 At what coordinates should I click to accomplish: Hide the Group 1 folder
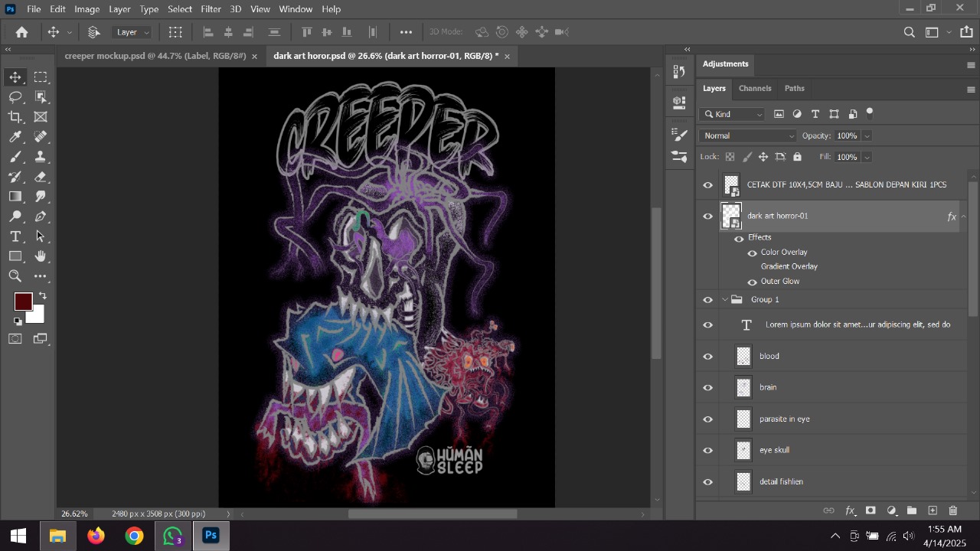pos(707,300)
